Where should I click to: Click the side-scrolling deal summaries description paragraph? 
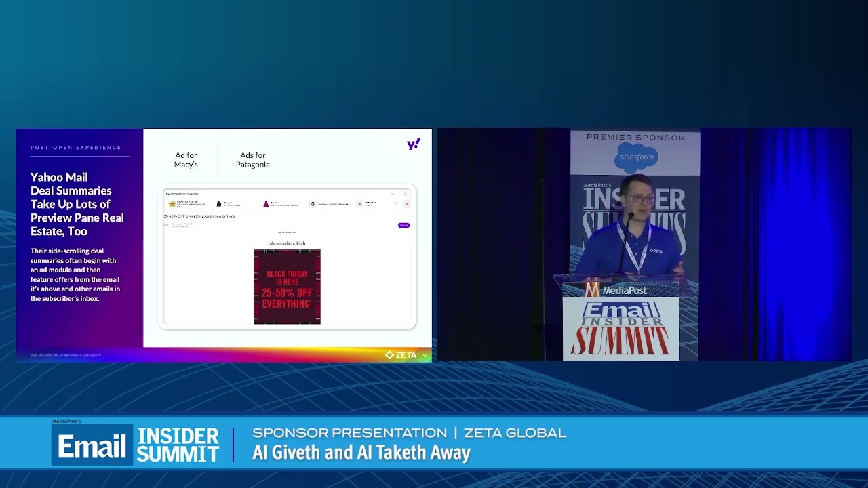pyautogui.click(x=75, y=274)
